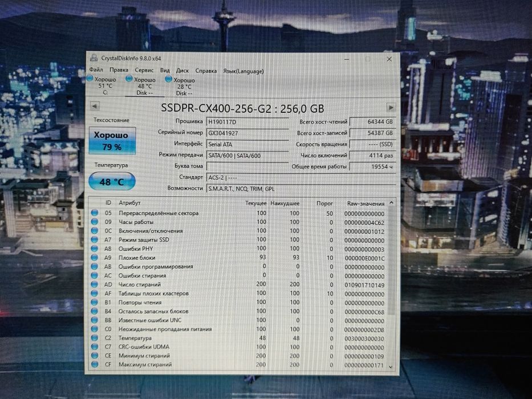The image size is (532, 399).
Task: Click the Интерфейс field Serial ATA
Action: (247, 144)
